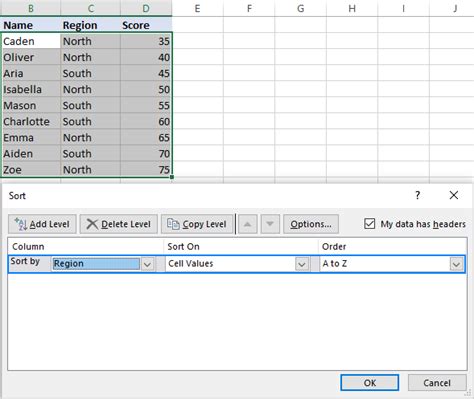The height and width of the screenshot is (399, 474).
Task: Select column C header
Action: click(91, 8)
